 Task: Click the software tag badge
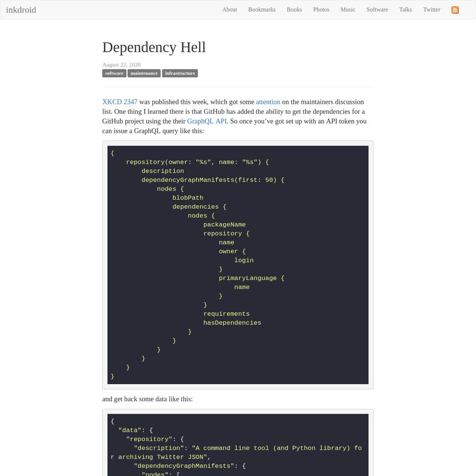coord(114,73)
